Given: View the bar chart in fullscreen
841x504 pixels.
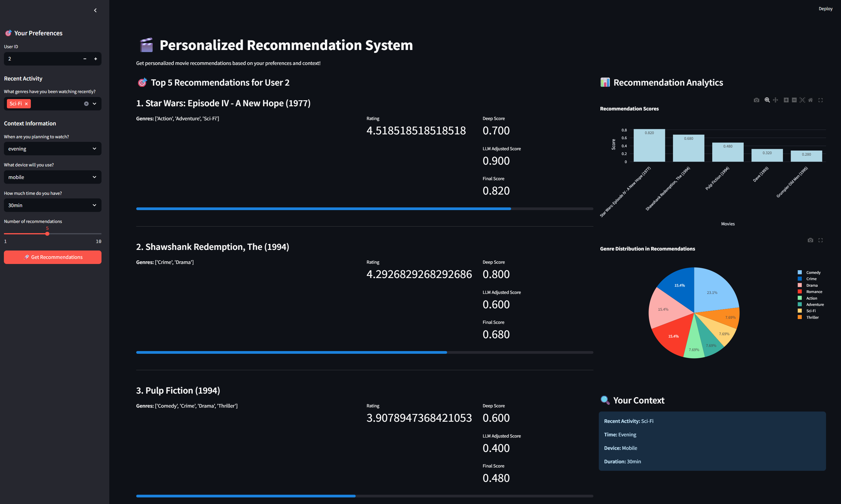Looking at the screenshot, I should coord(821,100).
